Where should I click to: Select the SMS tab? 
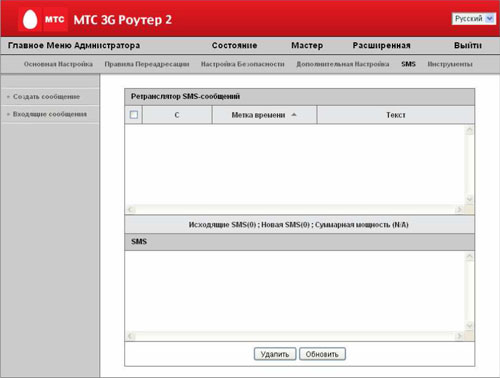408,64
